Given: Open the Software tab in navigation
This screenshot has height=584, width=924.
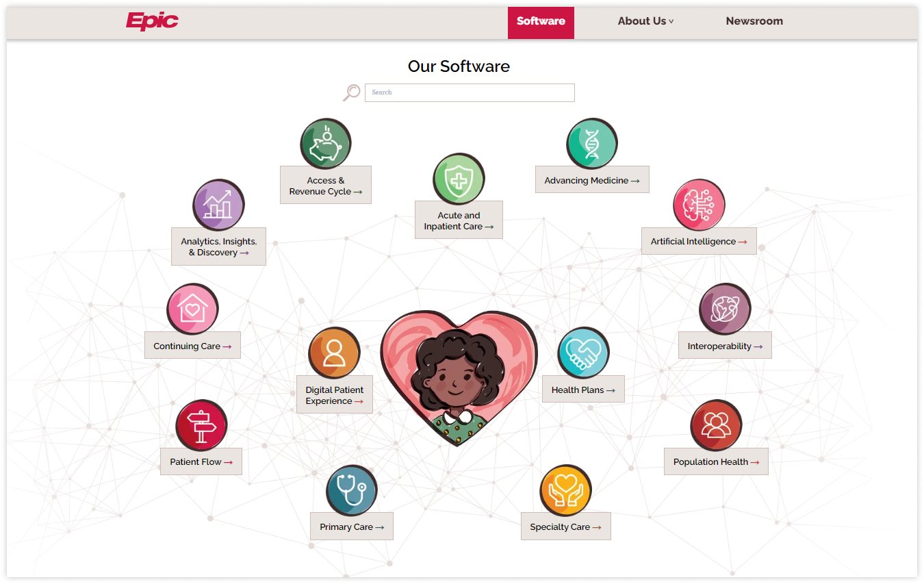Looking at the screenshot, I should 541,23.
